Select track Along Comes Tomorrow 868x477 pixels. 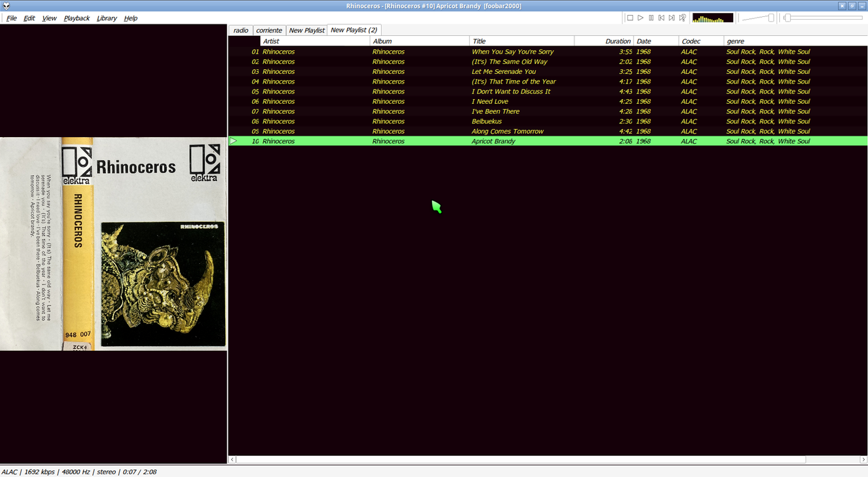click(x=548, y=131)
